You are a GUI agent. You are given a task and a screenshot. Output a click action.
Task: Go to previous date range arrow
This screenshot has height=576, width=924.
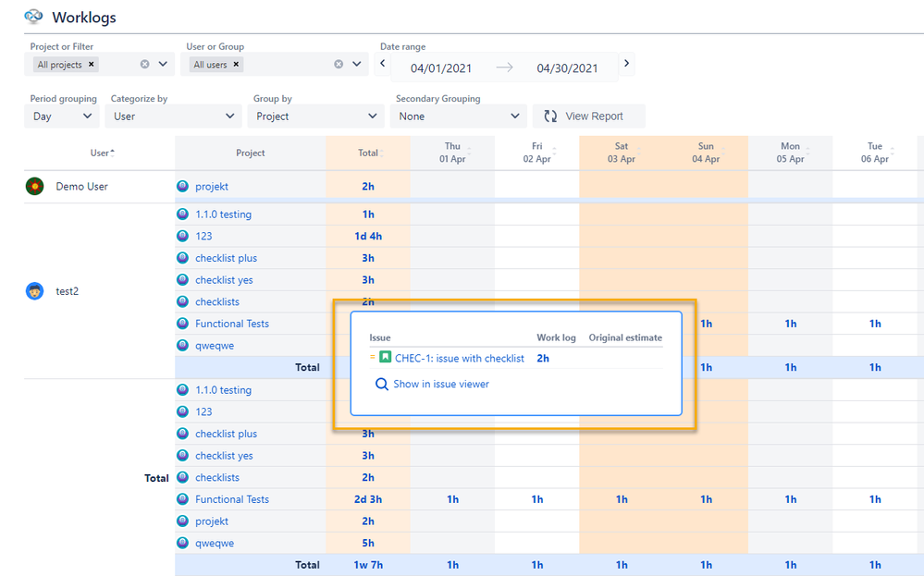coord(384,64)
